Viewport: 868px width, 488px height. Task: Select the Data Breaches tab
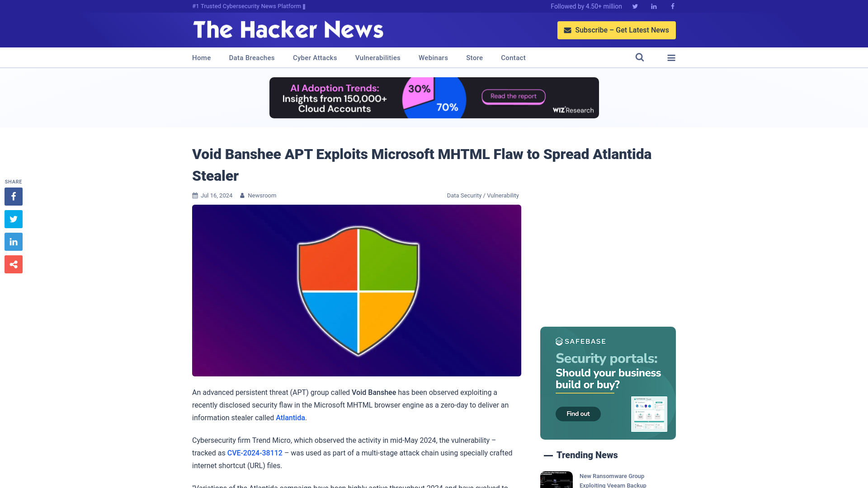coord(251,57)
